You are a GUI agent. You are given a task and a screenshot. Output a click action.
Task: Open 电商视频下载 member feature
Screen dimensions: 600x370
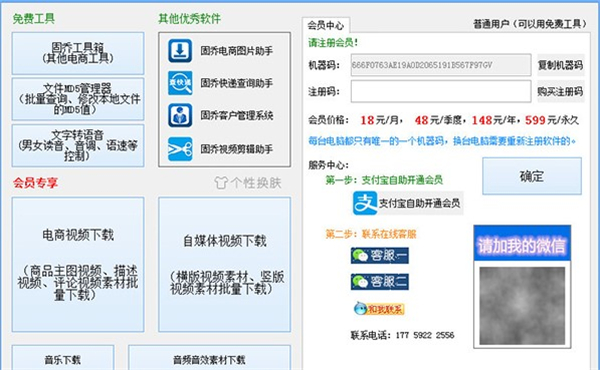coord(78,264)
